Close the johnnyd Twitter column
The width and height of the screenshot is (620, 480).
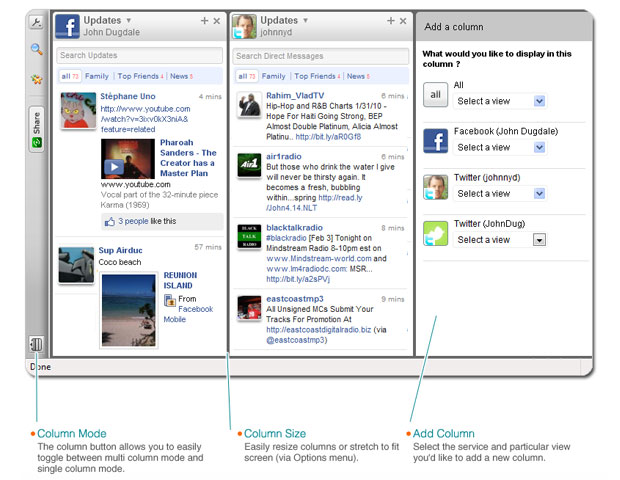point(403,21)
